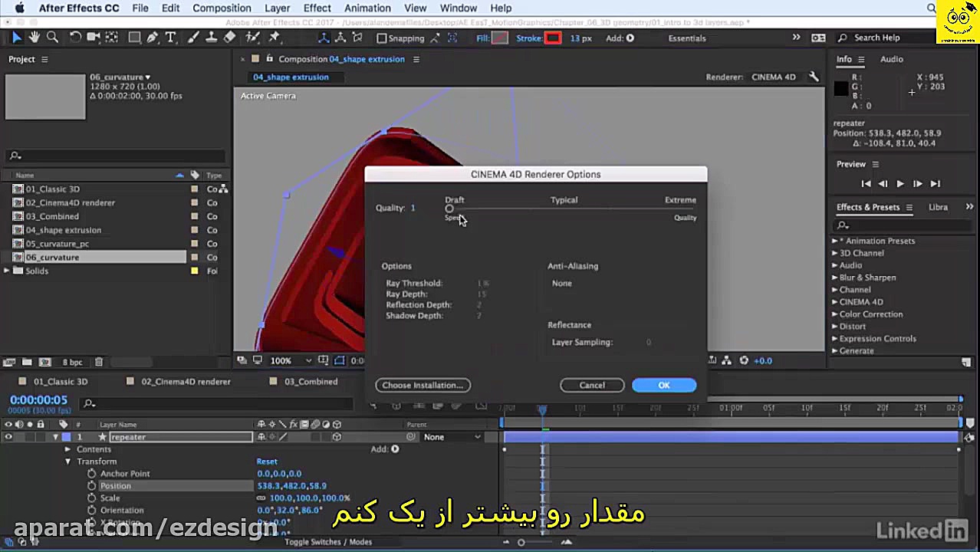Choose the Pen tool
Viewport: 980px width, 552px height.
coord(152,37)
